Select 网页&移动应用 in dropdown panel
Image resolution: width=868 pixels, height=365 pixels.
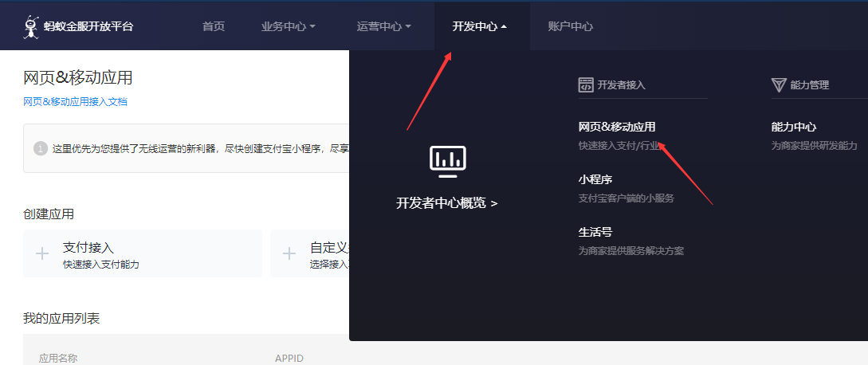(617, 127)
